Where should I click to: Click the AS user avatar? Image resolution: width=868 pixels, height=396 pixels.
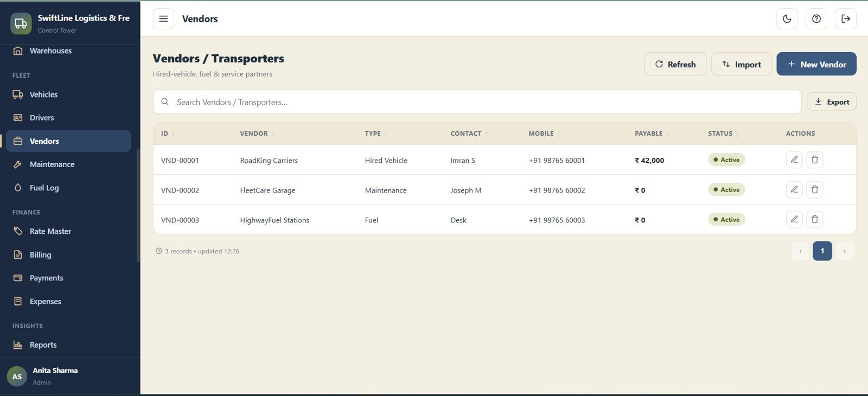pos(17,376)
